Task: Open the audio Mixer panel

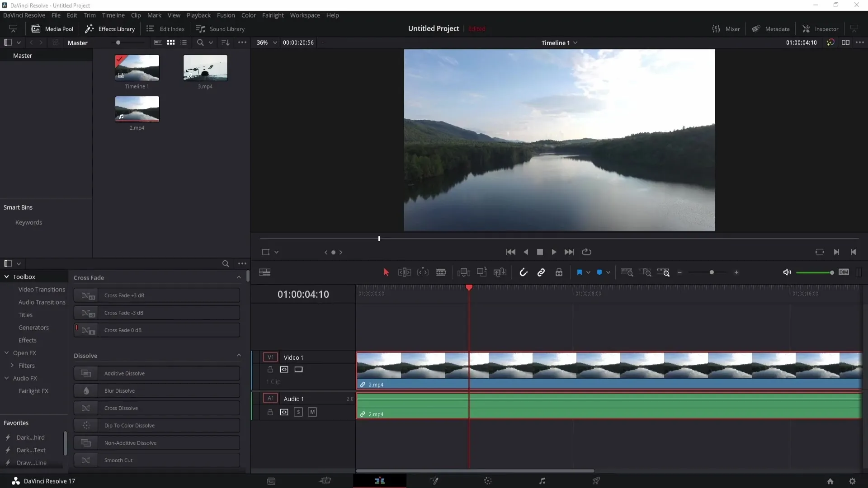Action: click(726, 29)
